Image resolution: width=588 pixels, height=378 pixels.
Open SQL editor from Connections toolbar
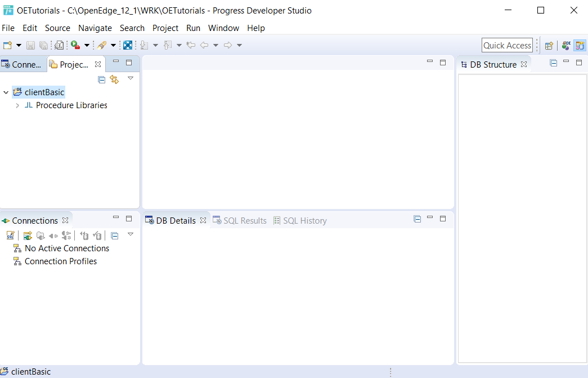click(11, 235)
